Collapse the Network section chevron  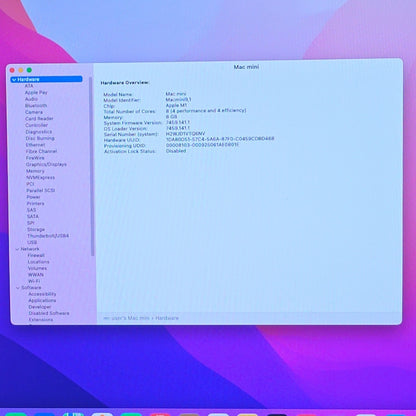(17, 249)
